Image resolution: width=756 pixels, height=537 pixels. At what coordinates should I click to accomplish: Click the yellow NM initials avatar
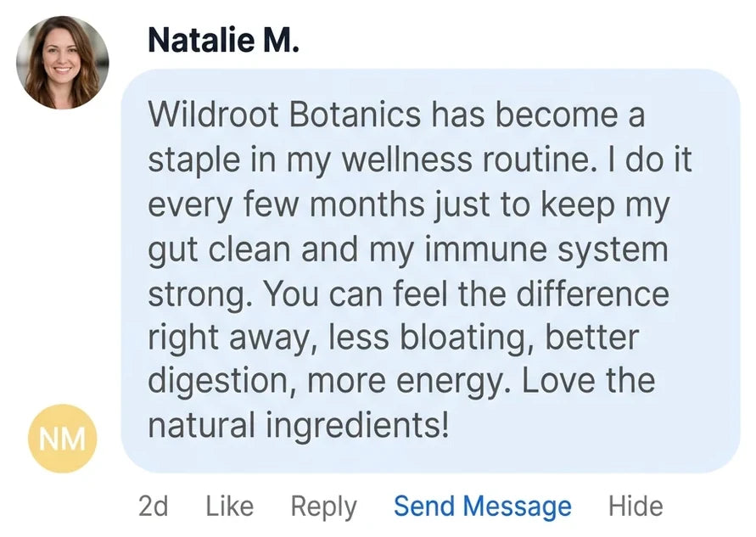click(63, 439)
